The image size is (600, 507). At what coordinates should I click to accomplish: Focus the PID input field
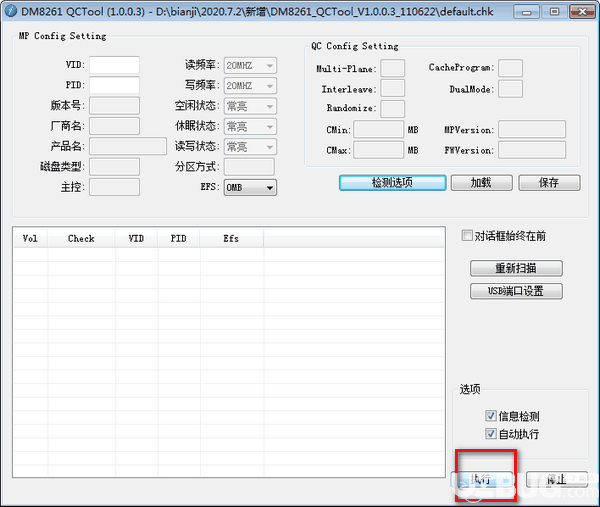click(114, 85)
